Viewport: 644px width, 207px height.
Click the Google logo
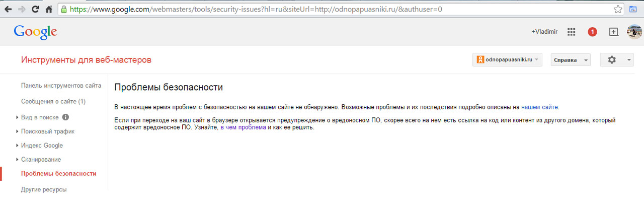pyautogui.click(x=35, y=32)
